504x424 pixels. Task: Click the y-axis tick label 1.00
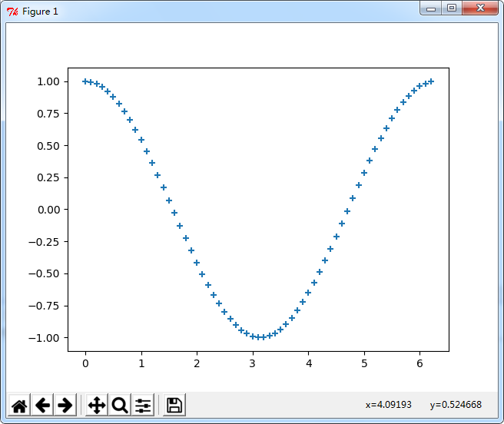click(x=48, y=81)
